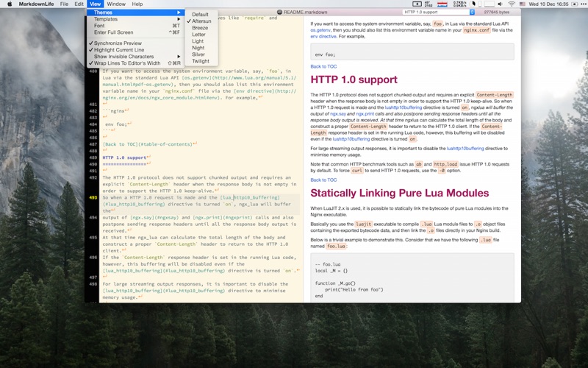Select the Twilight theme
Viewport: 588px width, 368px height.
coord(200,61)
